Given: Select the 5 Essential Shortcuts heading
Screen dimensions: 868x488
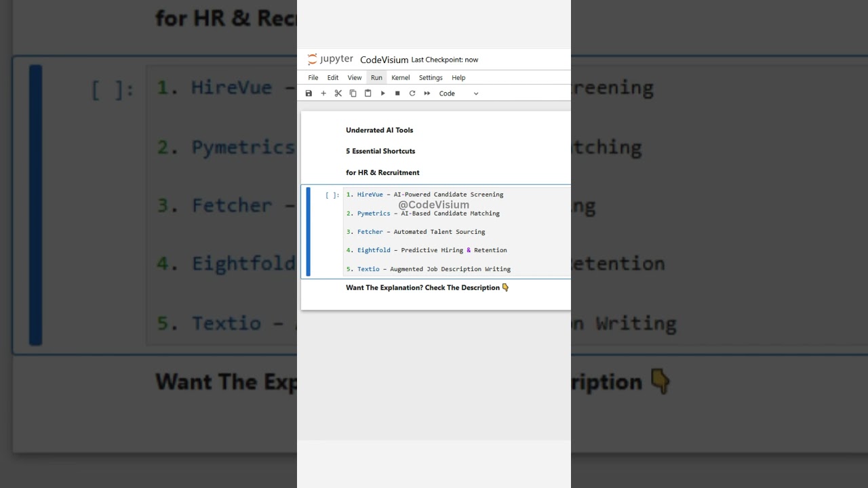Looking at the screenshot, I should tap(380, 151).
